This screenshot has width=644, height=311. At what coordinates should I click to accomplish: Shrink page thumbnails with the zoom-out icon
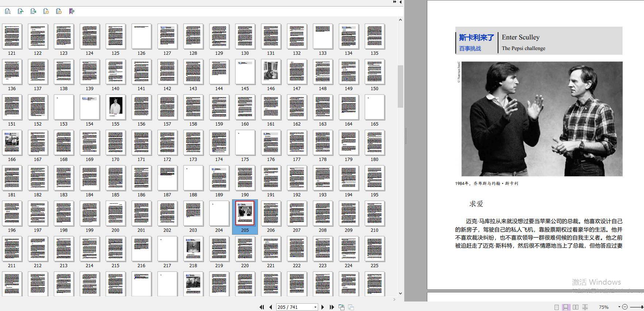pyautogui.click(x=8, y=11)
